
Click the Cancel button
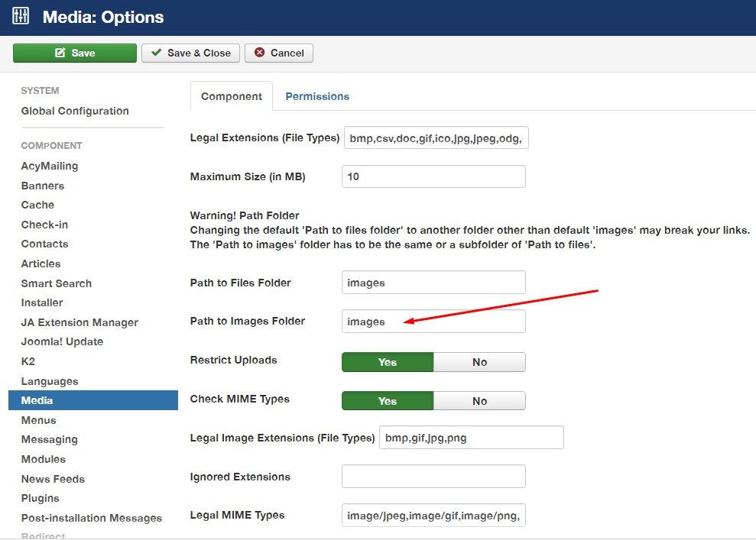pos(279,53)
